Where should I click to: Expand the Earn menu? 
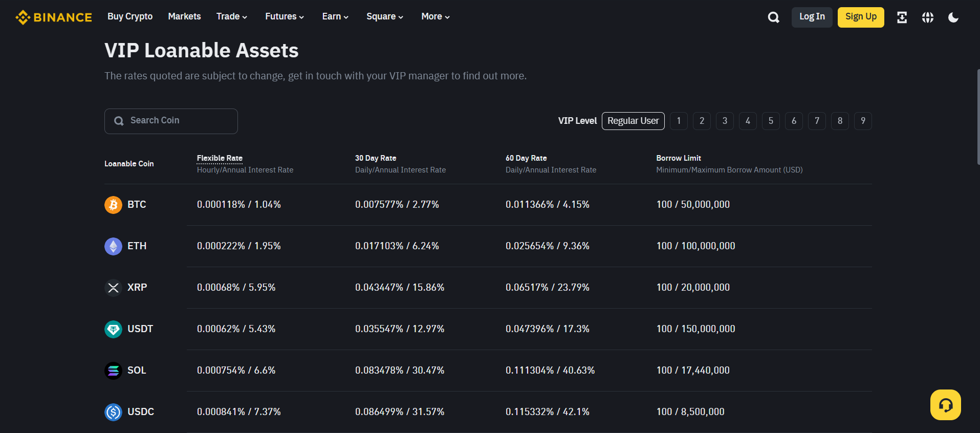pos(335,16)
